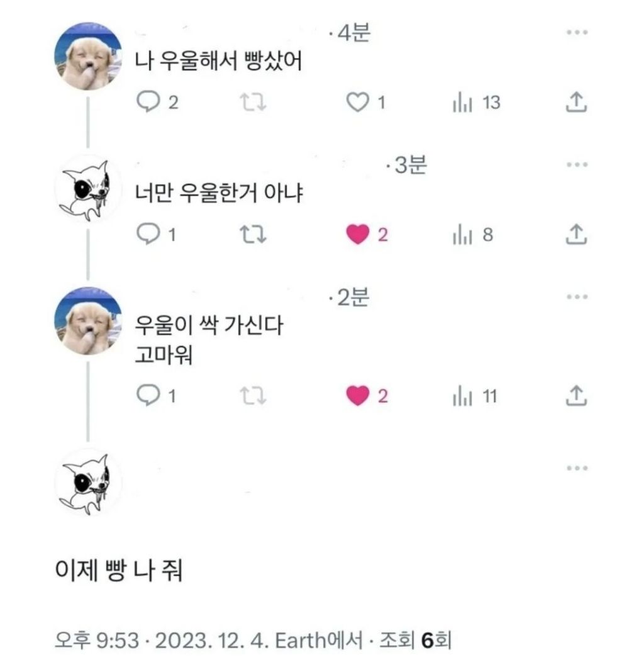This screenshot has height=667, width=644.
Task: Retweet the '너만 우울한거 아냐' tweet
Action: [x=254, y=235]
